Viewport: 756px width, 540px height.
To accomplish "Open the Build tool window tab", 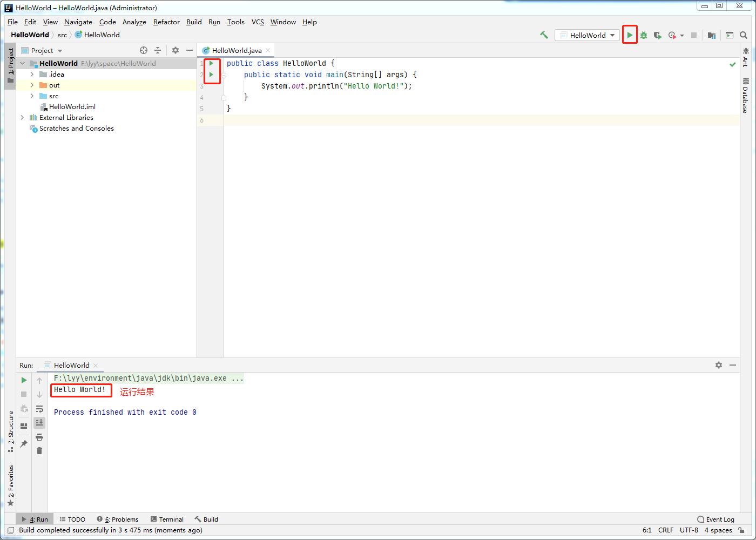I will coord(206,519).
